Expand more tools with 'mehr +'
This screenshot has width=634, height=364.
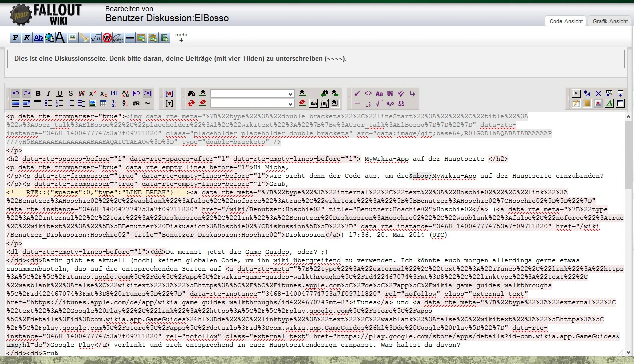[181, 38]
